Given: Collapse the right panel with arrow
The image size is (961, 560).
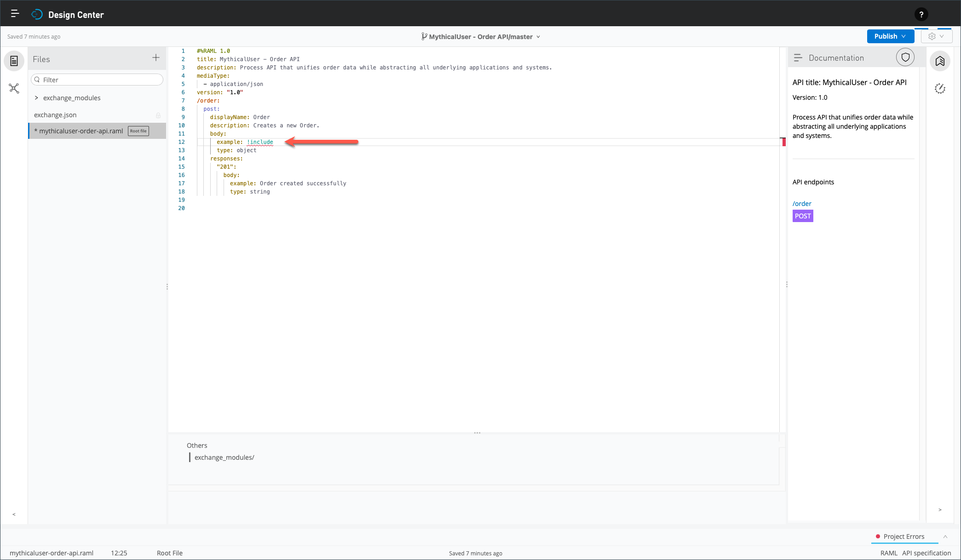Looking at the screenshot, I should tap(940, 510).
